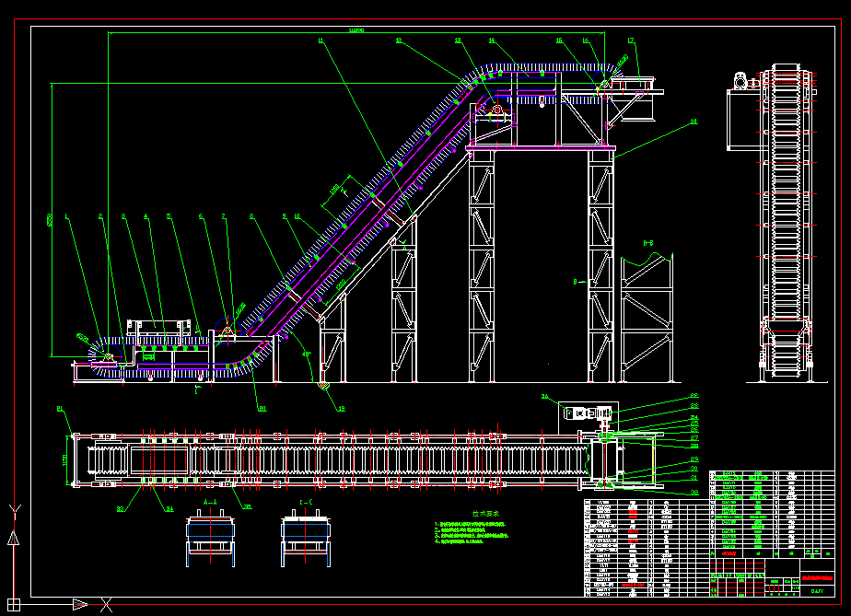The height and width of the screenshot is (616, 851).
Task: Click the top horizontal overall dimension text
Action: click(356, 30)
